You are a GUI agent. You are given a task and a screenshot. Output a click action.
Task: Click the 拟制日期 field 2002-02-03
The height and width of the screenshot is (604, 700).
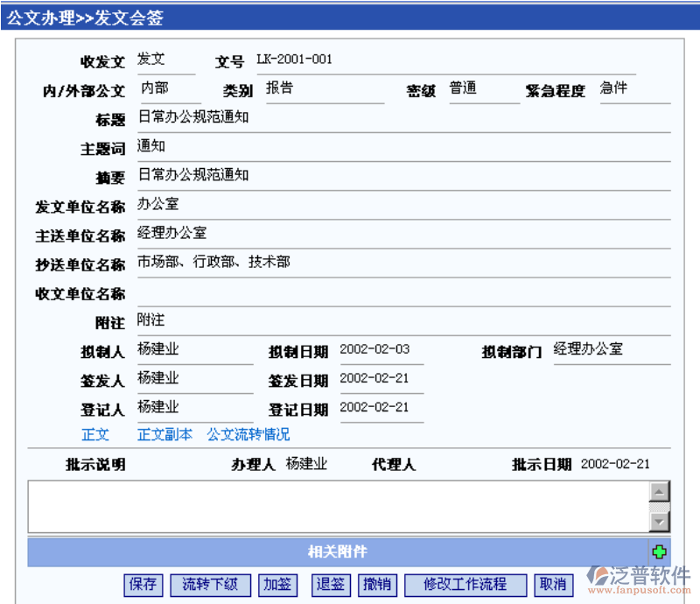click(380, 350)
